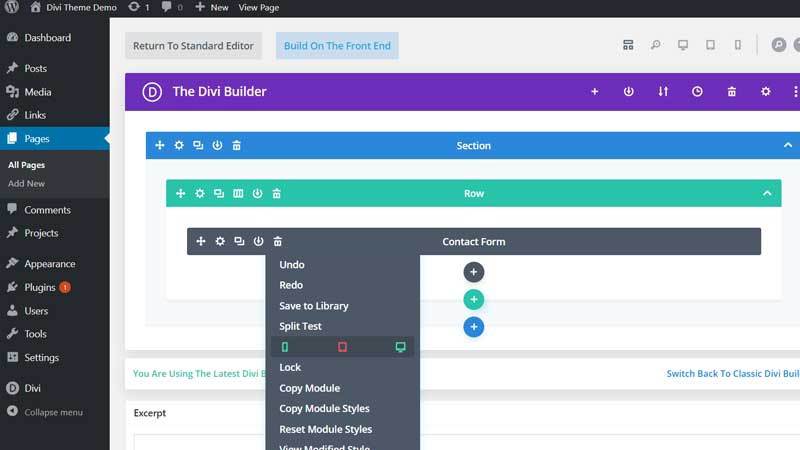This screenshot has width=800, height=450.
Task: Switch to phone preview icon
Action: (738, 45)
